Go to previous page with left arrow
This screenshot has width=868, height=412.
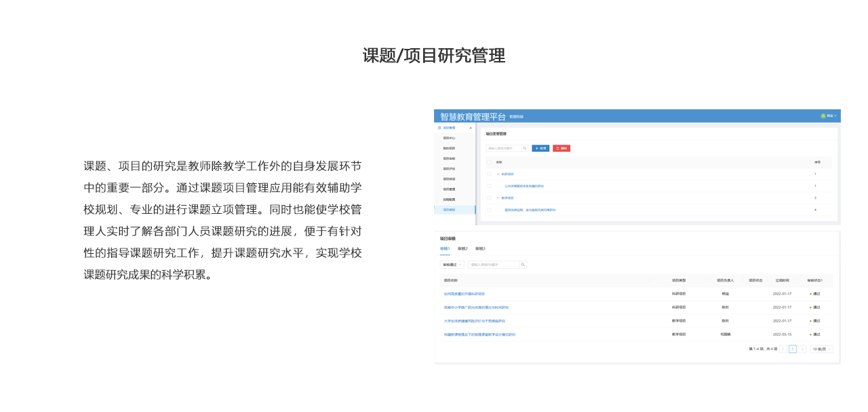tap(783, 349)
